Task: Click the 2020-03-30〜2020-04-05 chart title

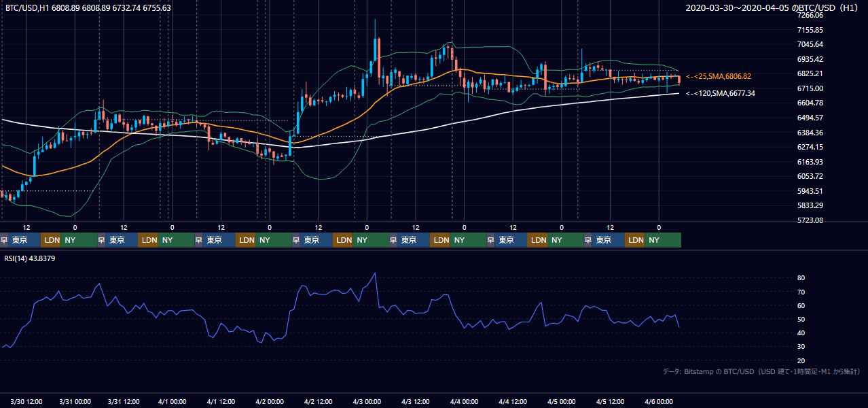Action: [x=773, y=7]
